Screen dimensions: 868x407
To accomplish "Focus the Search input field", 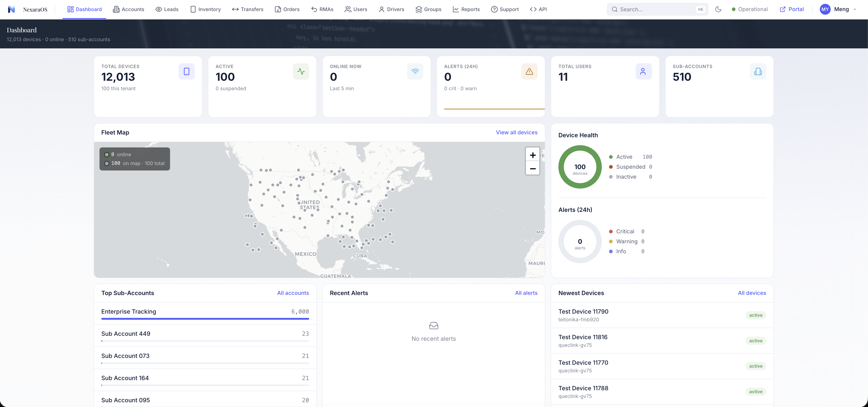I will point(657,9).
